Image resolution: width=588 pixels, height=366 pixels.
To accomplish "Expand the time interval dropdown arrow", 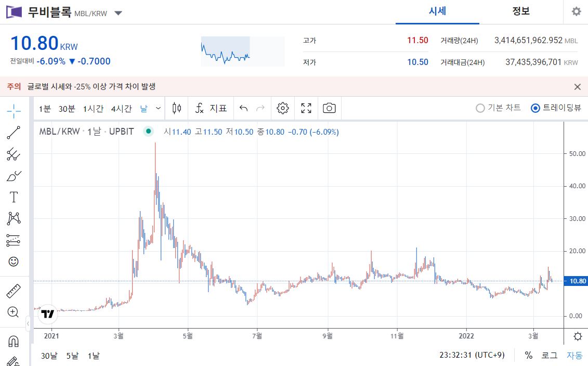I will 158,108.
